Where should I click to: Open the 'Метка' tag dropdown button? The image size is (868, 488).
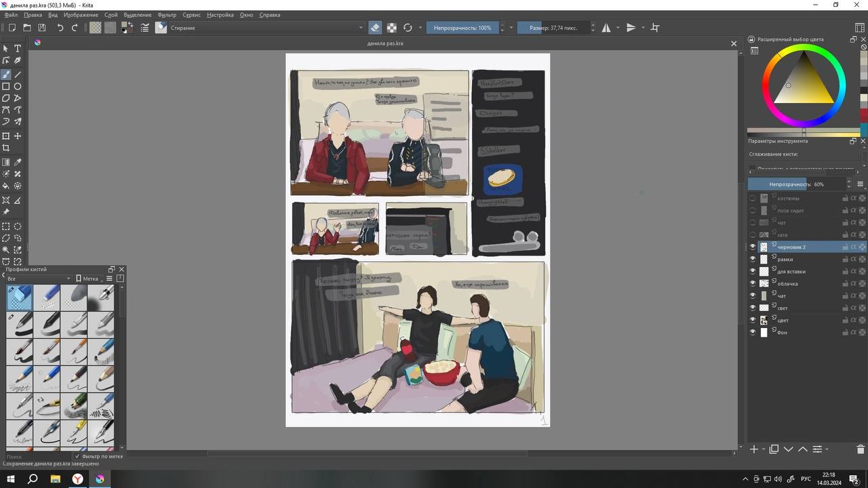90,279
